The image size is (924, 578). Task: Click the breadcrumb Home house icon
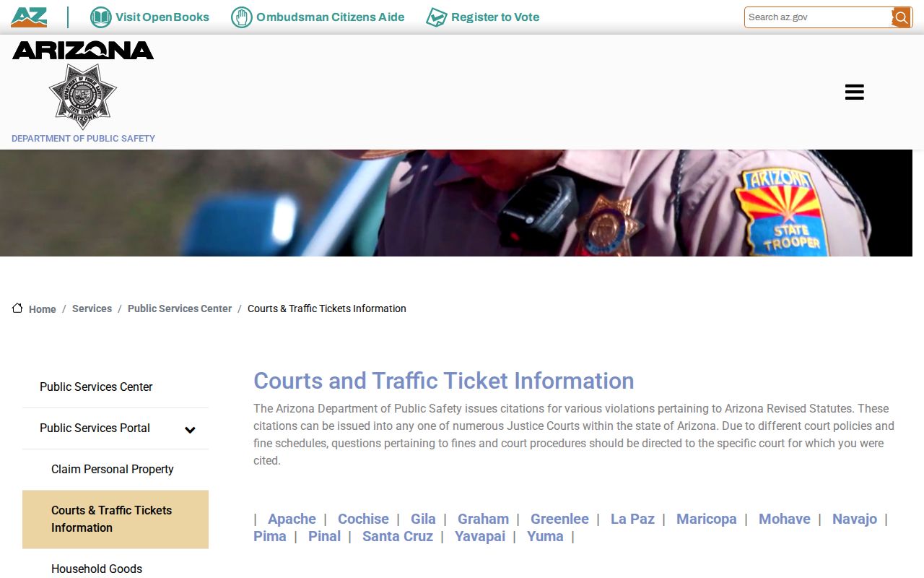pyautogui.click(x=17, y=308)
